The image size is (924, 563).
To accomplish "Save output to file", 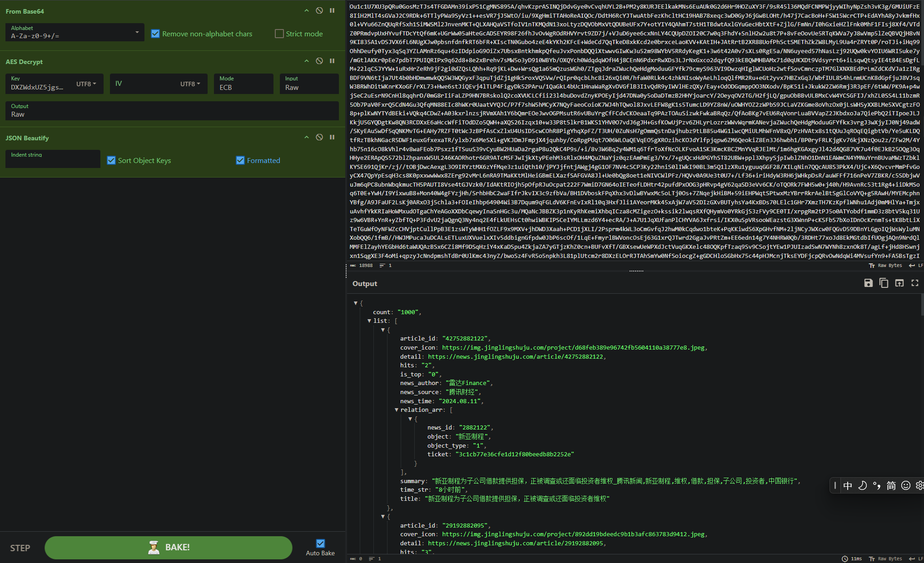I will pyautogui.click(x=868, y=283).
